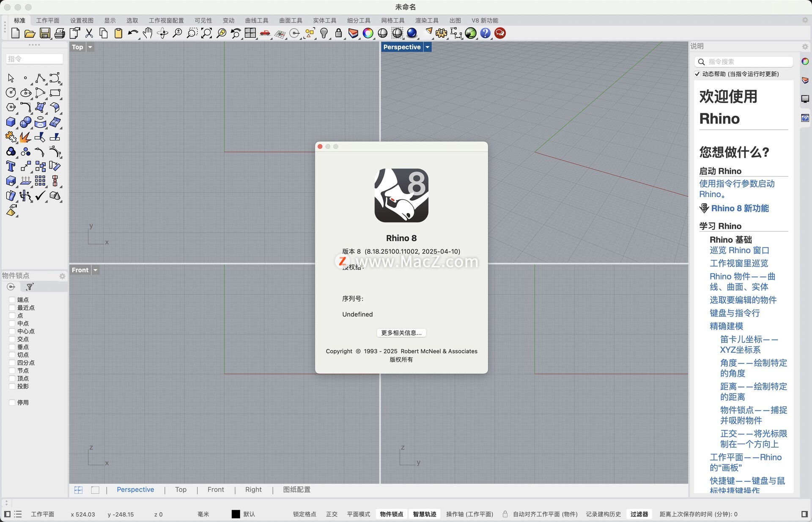Click the 指令搜索 search field
Screen dimensions: 812x522
point(743,62)
